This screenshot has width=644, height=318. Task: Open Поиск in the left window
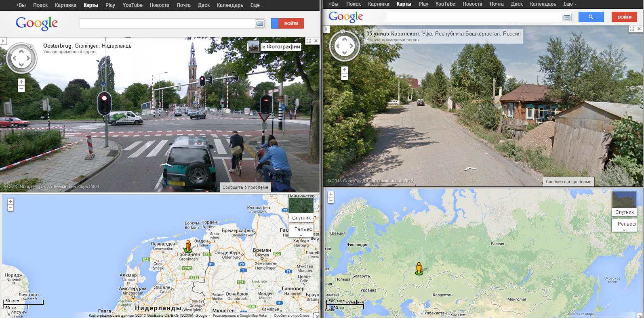(x=40, y=5)
